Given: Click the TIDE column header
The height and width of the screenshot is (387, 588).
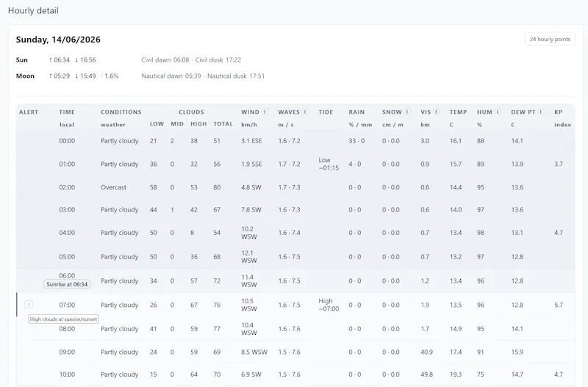Looking at the screenshot, I should [x=326, y=112].
